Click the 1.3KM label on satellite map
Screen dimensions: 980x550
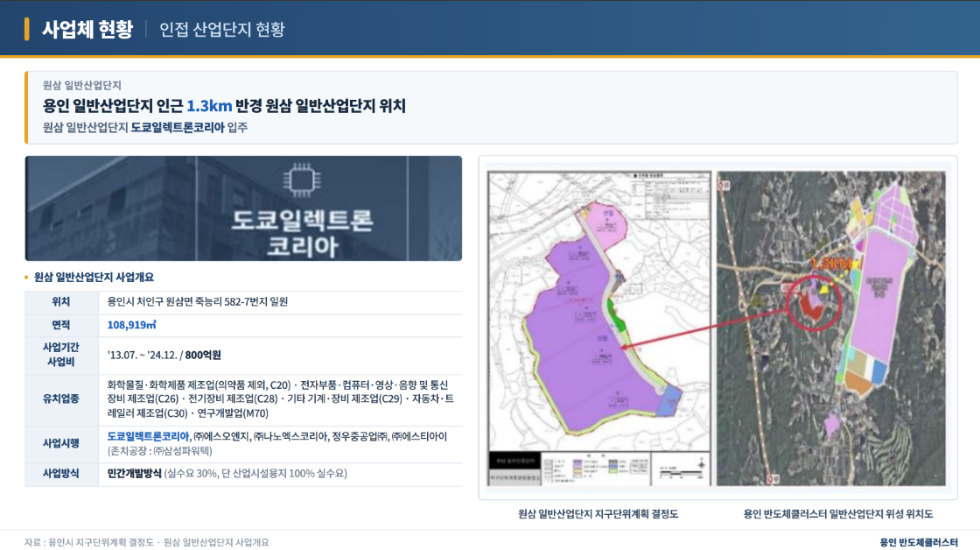pyautogui.click(x=830, y=264)
